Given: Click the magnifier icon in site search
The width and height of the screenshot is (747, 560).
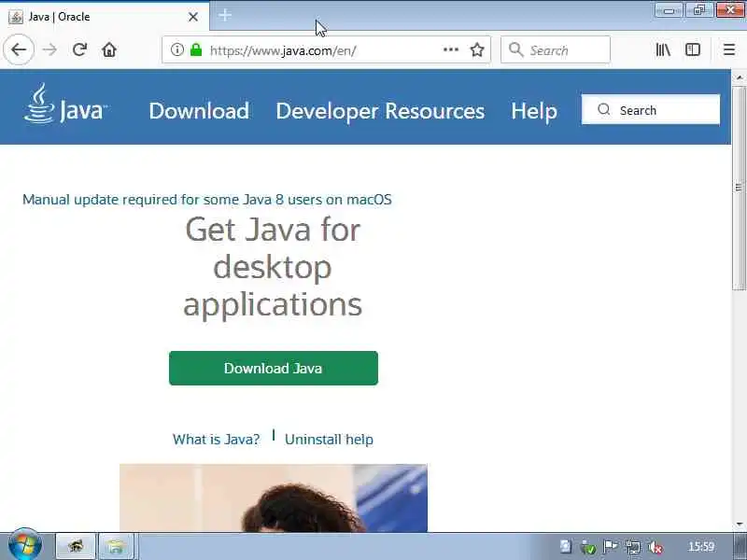Looking at the screenshot, I should [x=603, y=109].
